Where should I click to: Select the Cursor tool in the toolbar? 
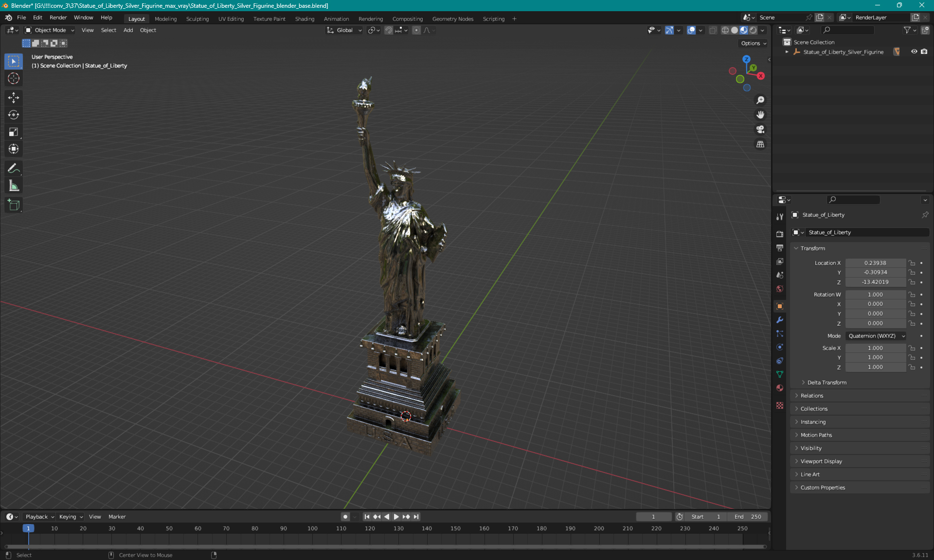(14, 78)
